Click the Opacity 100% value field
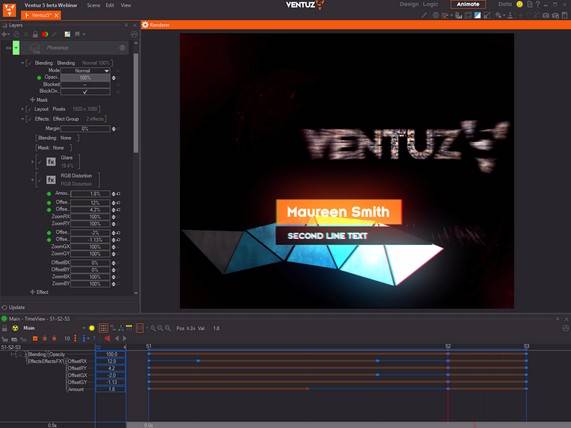The image size is (571, 428). tap(85, 78)
